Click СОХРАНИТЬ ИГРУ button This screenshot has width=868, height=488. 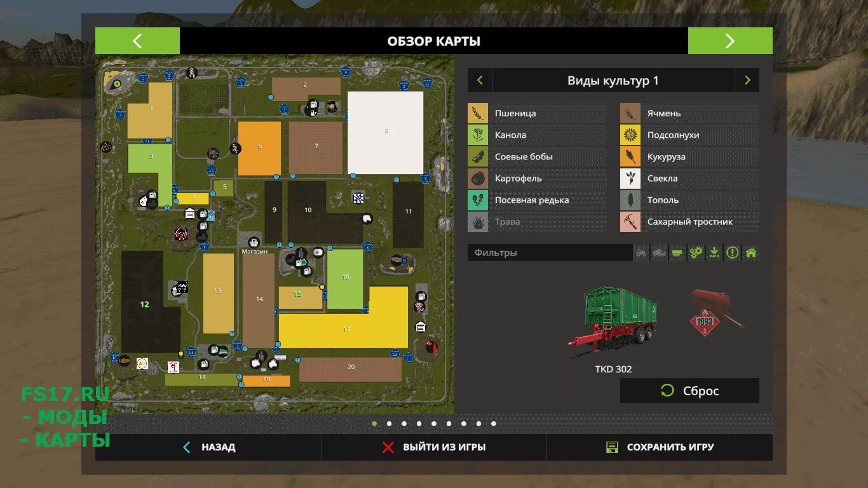pyautogui.click(x=660, y=447)
